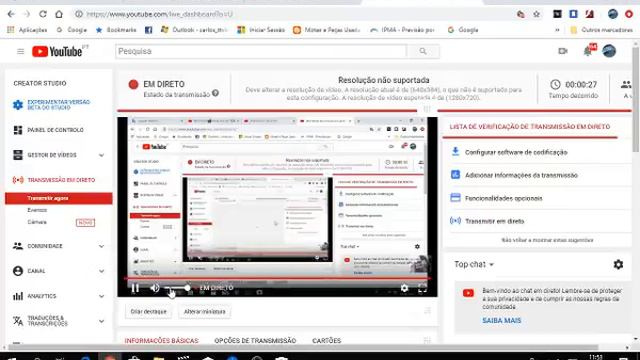This screenshot has height=360, width=640.
Task: Click the Criar destaque button
Action: [x=148, y=311]
